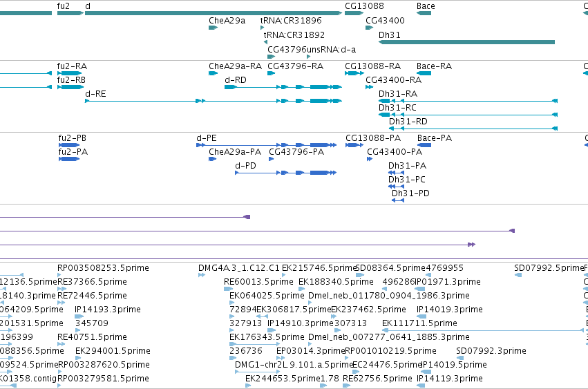
Task: Open the tRNA:CR31892 feature label
Action: click(294, 35)
